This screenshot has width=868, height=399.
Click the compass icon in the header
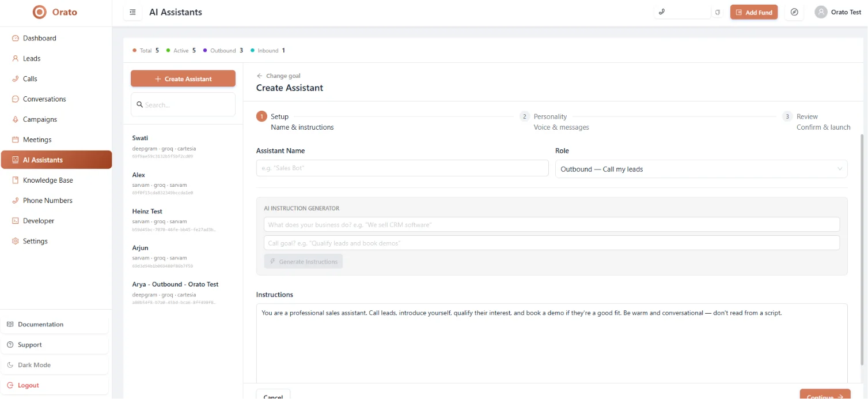(794, 12)
